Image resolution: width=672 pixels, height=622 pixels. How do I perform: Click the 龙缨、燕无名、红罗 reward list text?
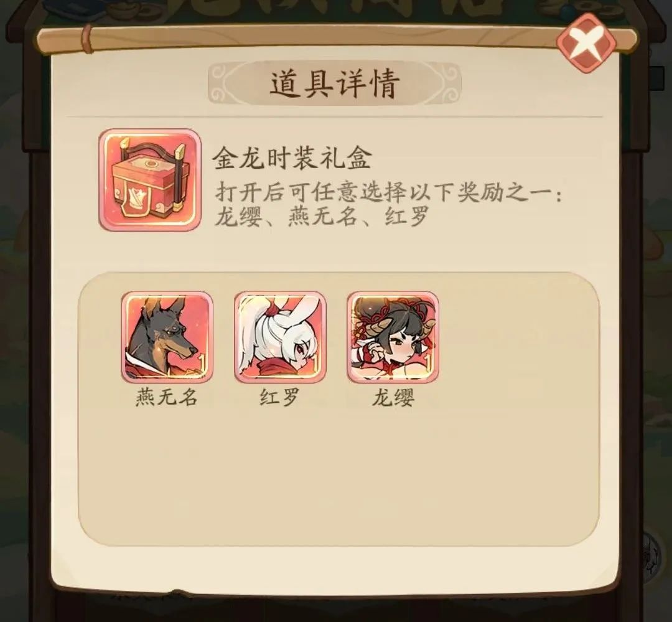(x=322, y=216)
